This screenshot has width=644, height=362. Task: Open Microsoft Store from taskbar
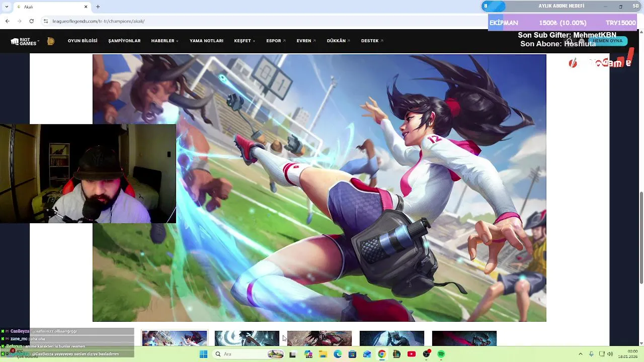(x=352, y=354)
